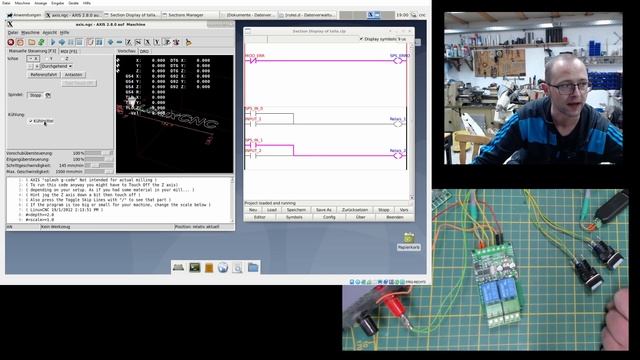
Task: Open Anwendungen menu in the top panel
Action: point(24,15)
